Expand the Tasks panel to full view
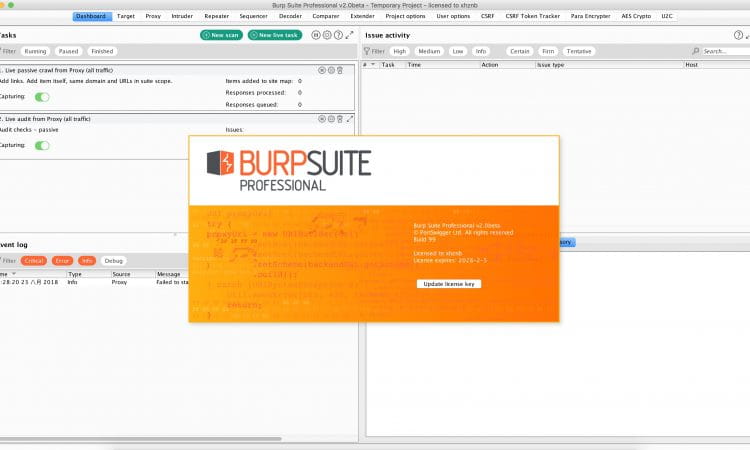Image resolution: width=750 pixels, height=450 pixels. click(350, 35)
